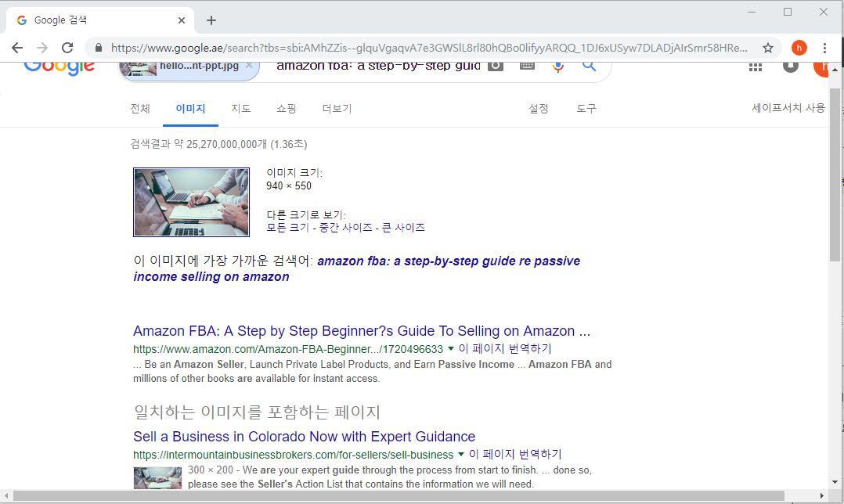Click the small thumbnail beside Colorado result
The width and height of the screenshot is (844, 504).
coord(157,478)
